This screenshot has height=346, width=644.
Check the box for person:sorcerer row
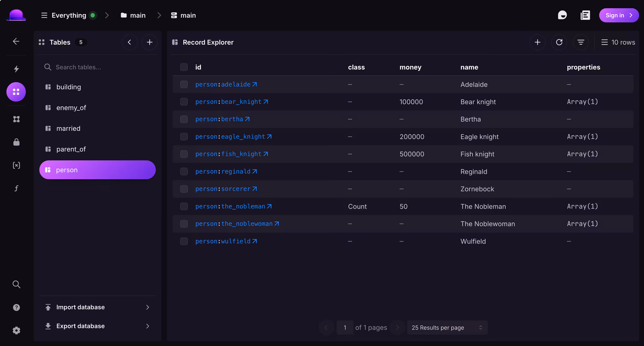coord(184,189)
